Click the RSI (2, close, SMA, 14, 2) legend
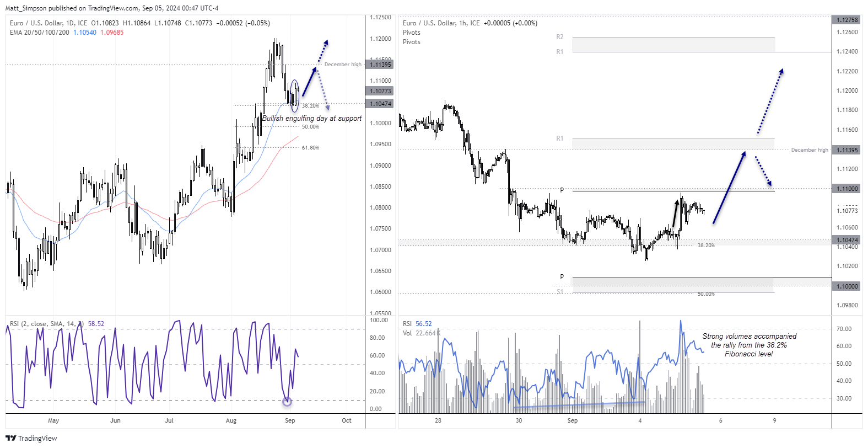Image resolution: width=868 pixels, height=448 pixels. click(x=47, y=324)
